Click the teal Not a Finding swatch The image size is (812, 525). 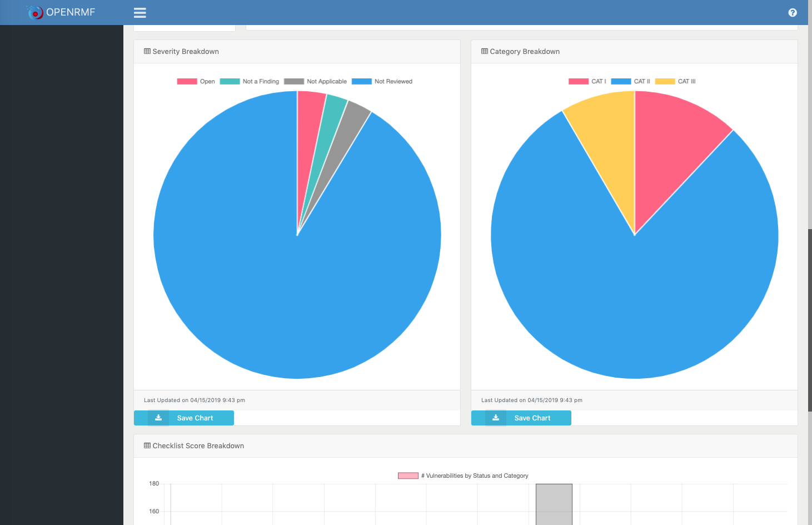pyautogui.click(x=230, y=81)
